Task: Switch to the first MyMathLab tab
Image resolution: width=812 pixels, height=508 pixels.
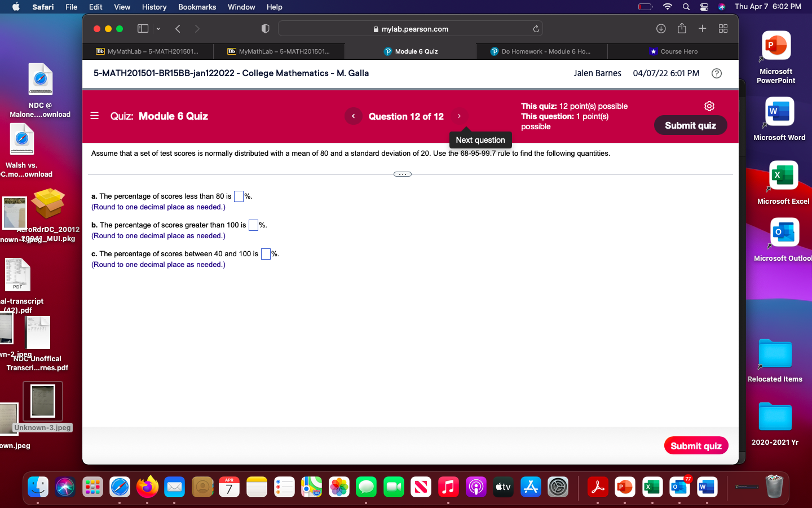Action: coord(148,51)
